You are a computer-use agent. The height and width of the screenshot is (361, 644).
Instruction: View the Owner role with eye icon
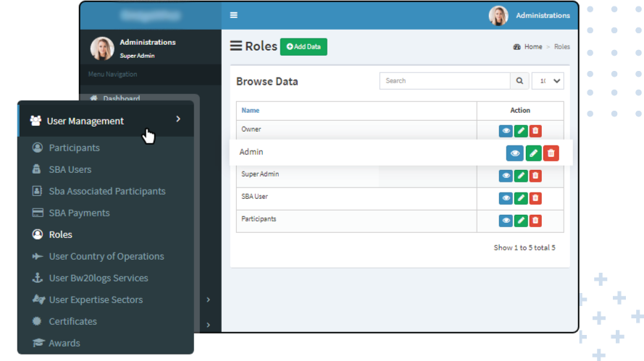506,131
